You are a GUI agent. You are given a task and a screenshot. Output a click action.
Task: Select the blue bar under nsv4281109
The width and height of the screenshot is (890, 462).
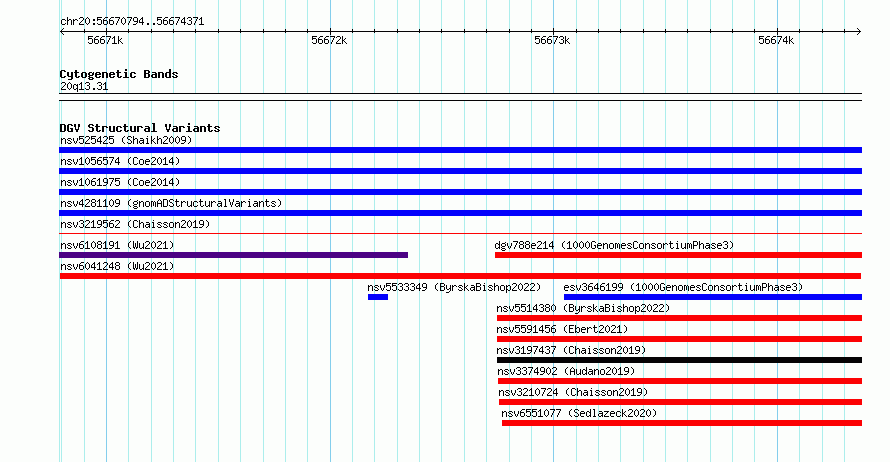click(460, 213)
